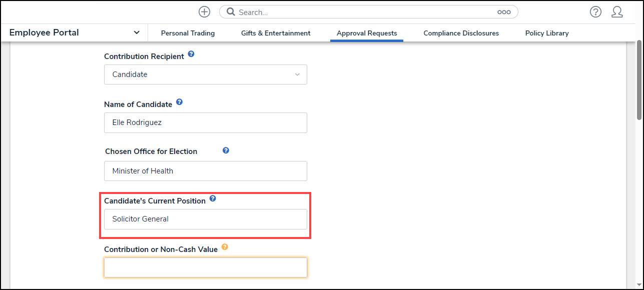
Task: Click orange help icon for Contribution Value
Action: click(x=225, y=247)
